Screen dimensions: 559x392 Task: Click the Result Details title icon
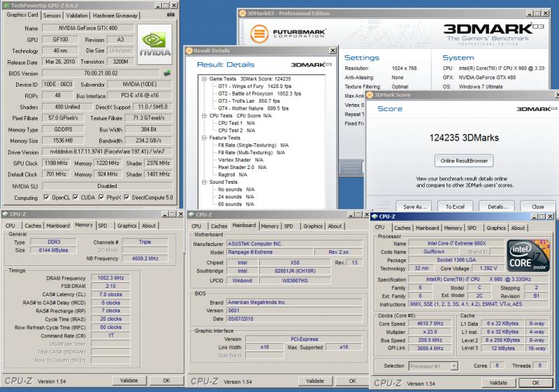click(189, 50)
